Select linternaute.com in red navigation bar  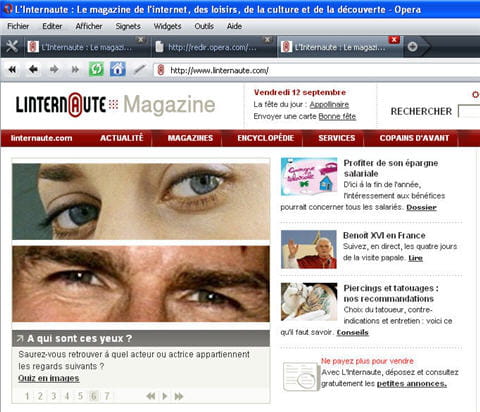coord(41,138)
